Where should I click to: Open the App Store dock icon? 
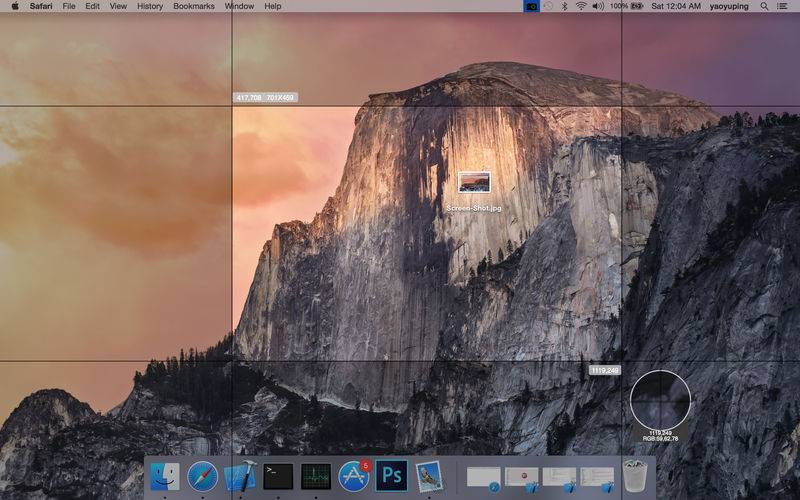(354, 476)
